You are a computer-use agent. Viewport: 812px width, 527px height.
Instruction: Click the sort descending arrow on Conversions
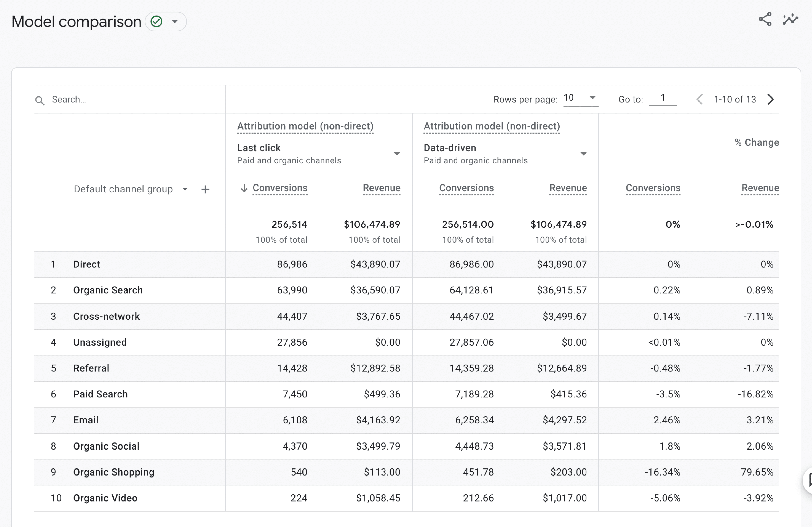244,188
